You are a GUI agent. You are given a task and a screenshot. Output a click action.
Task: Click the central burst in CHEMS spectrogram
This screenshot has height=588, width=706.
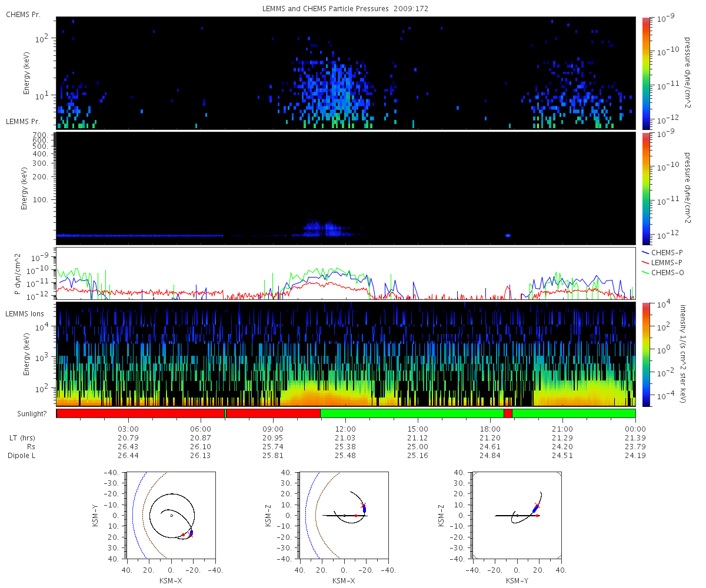pos(332,88)
